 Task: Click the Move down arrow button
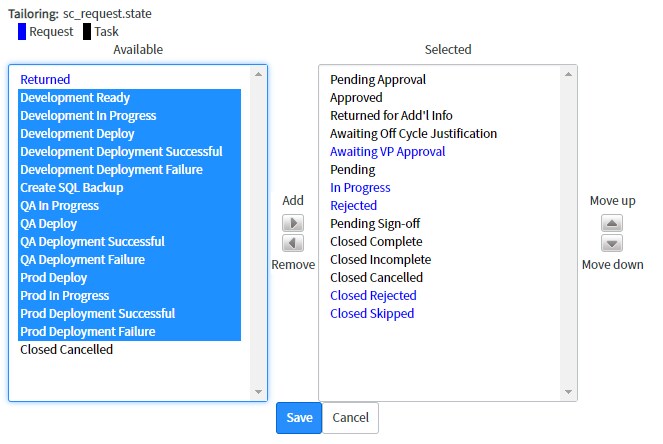tap(611, 243)
